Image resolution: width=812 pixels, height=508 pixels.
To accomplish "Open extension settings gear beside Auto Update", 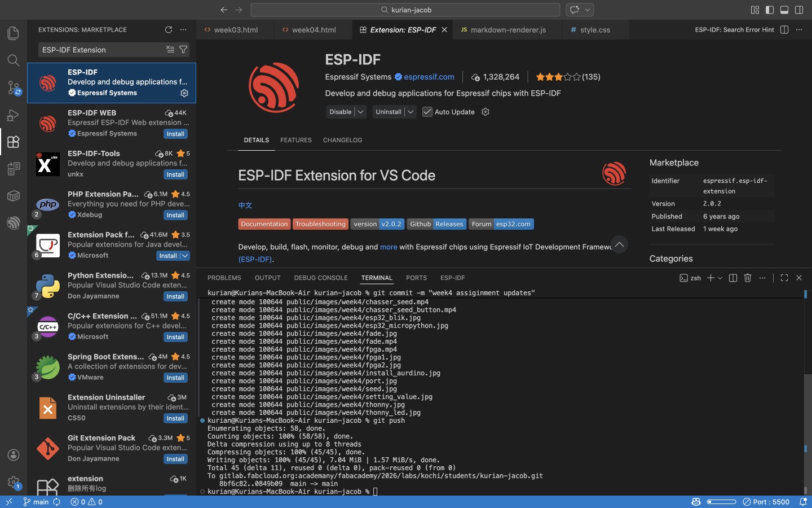I will click(x=486, y=112).
